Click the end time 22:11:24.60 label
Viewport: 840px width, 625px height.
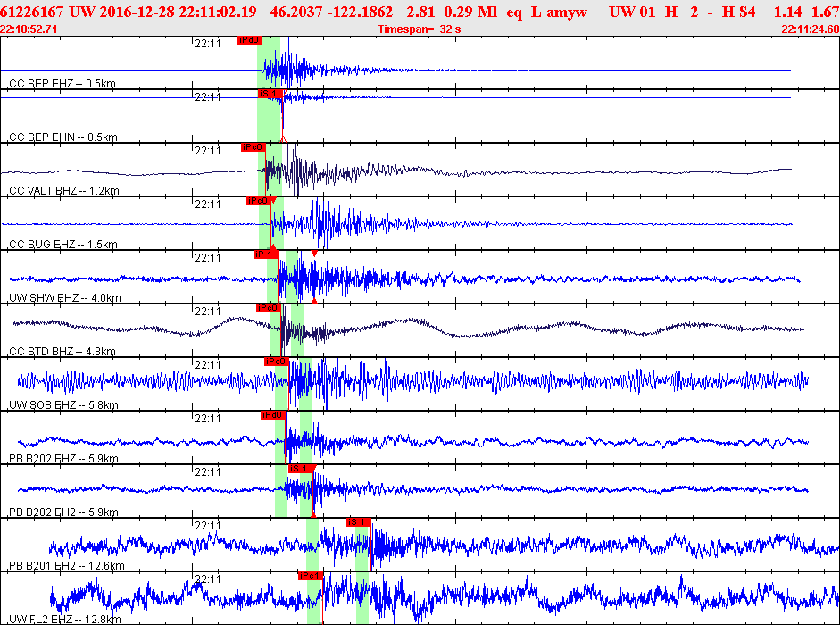coord(810,29)
